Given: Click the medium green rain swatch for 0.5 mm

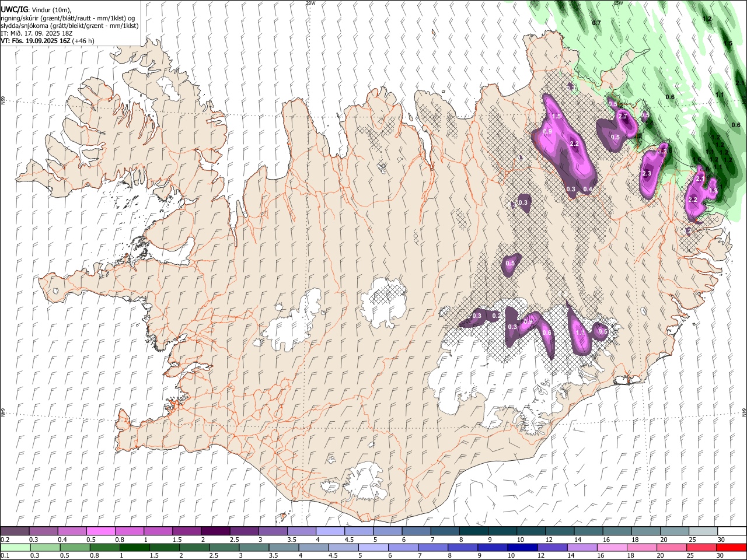Looking at the screenshot, I should pos(75,548).
